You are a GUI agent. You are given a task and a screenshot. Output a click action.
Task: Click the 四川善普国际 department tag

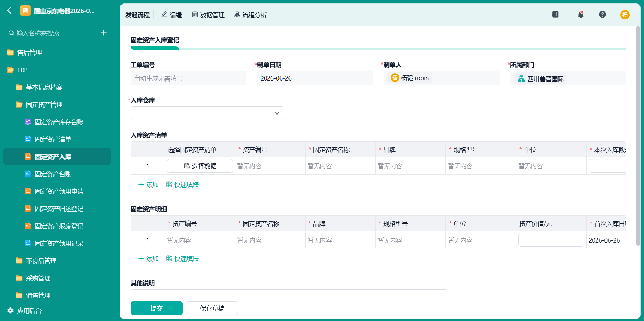[541, 79]
